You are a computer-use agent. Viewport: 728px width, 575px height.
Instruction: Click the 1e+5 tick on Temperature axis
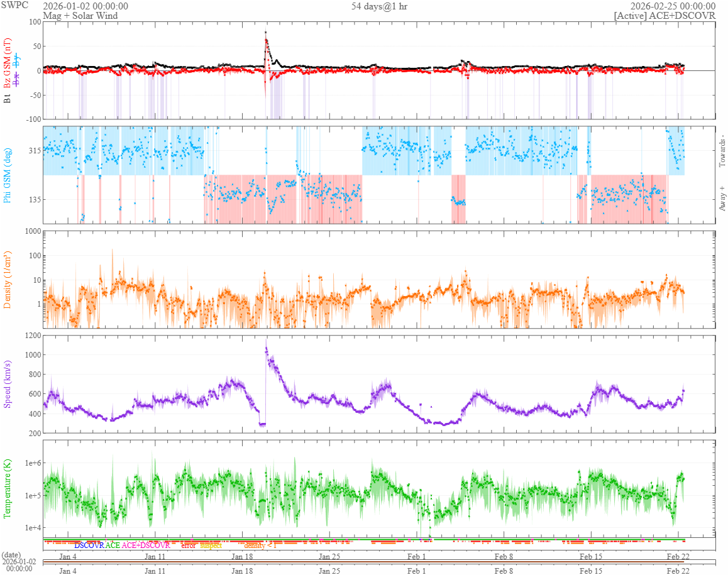point(33,496)
